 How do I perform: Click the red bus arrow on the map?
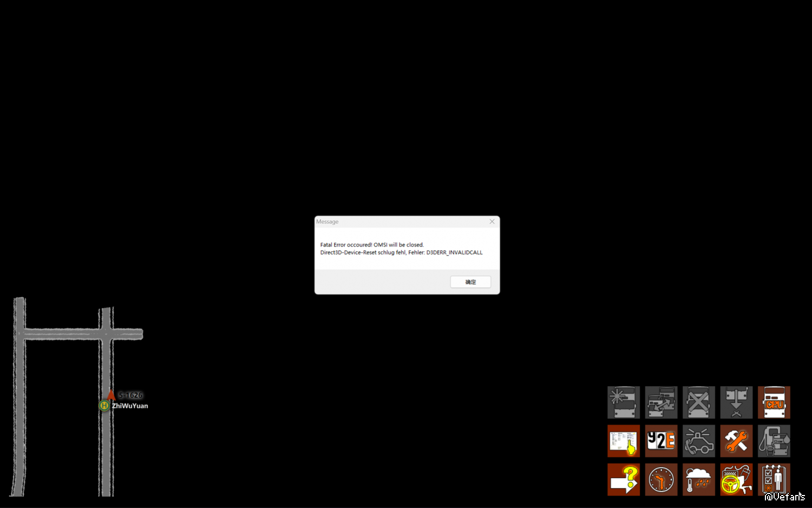(111, 395)
